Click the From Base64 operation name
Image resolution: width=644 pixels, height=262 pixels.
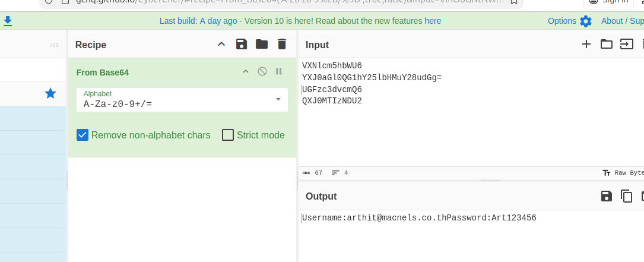click(x=102, y=73)
